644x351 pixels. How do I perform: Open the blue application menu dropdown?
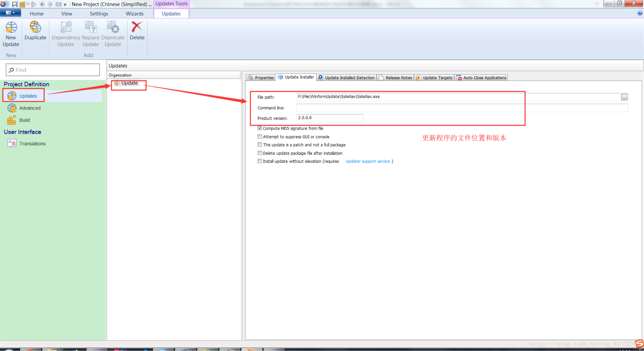coord(10,13)
